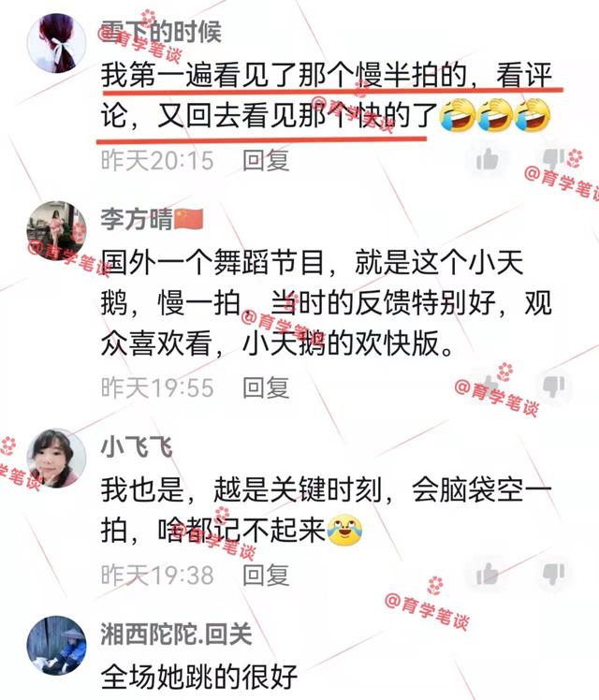
Task: Dislike 小飞飞's comment posted at 19:38
Action: pos(554,574)
